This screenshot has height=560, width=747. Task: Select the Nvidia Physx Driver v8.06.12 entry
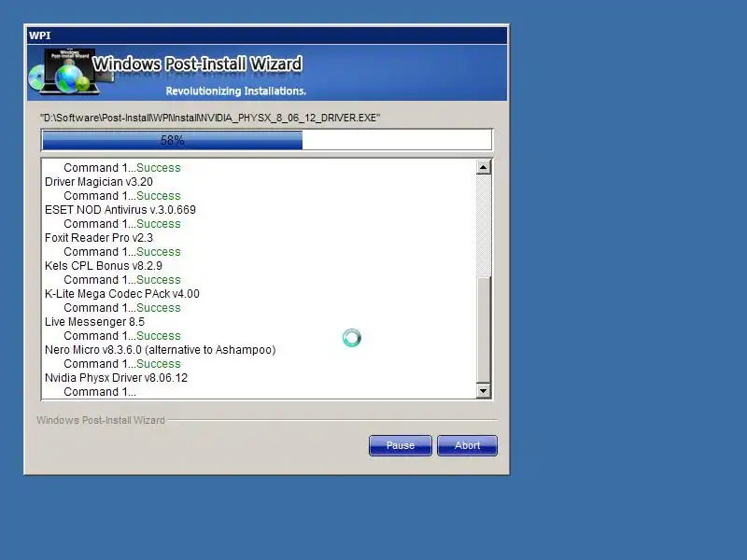pos(116,378)
